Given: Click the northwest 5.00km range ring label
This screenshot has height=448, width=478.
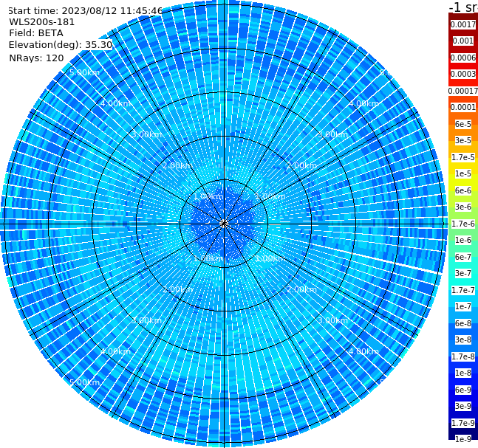Looking at the screenshot, I should 84,72.
